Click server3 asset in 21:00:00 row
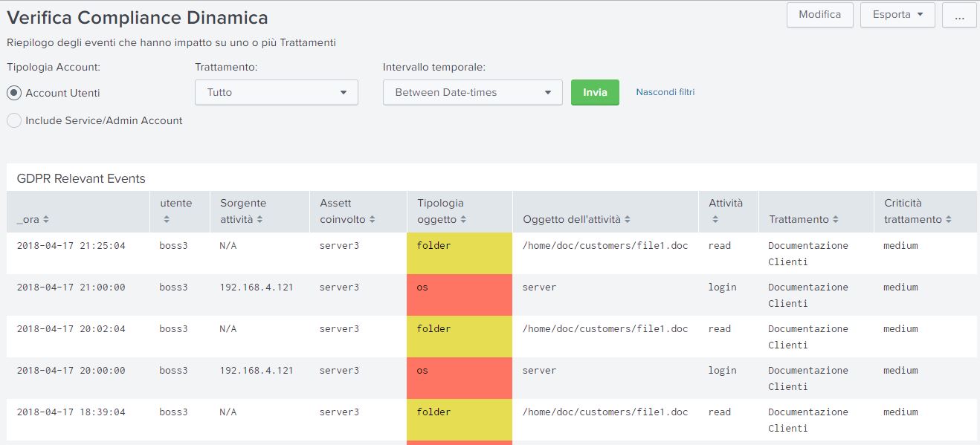This screenshot has height=445, width=980. click(339, 287)
